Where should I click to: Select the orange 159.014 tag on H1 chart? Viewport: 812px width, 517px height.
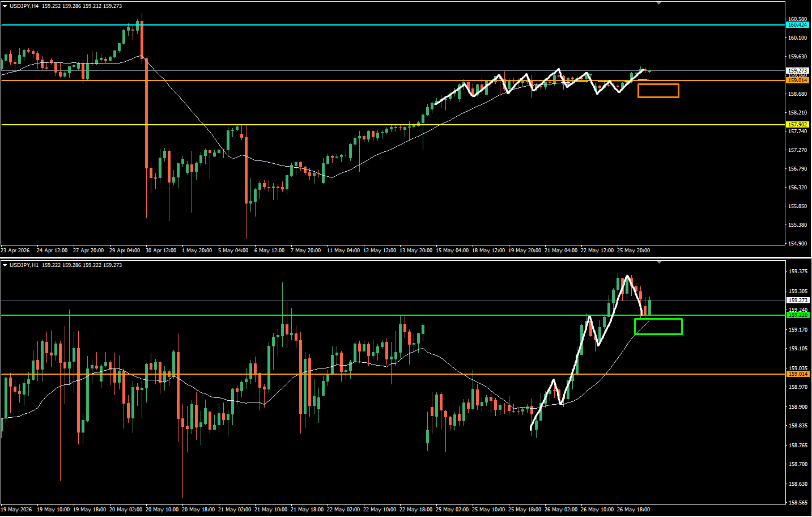pos(797,374)
